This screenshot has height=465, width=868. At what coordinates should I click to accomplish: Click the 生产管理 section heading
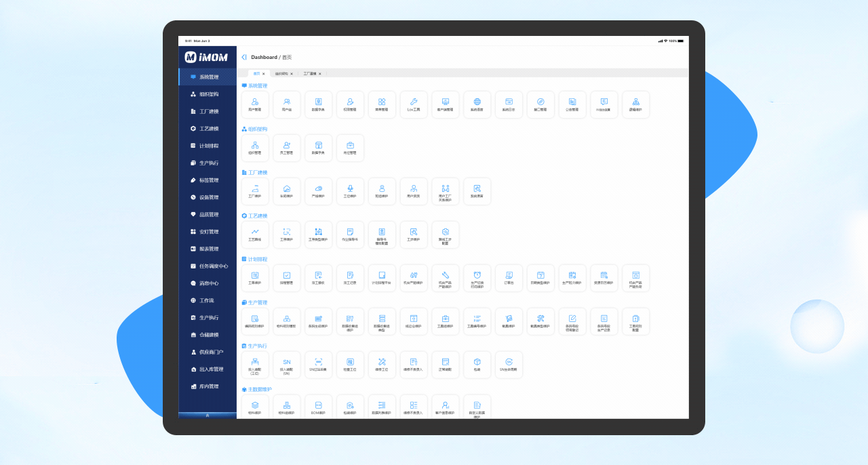tap(254, 302)
